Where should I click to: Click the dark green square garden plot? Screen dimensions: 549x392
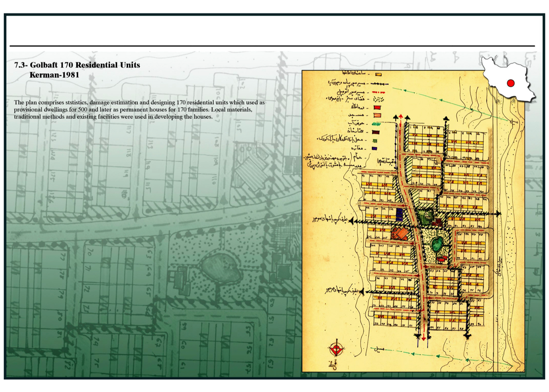424,215
